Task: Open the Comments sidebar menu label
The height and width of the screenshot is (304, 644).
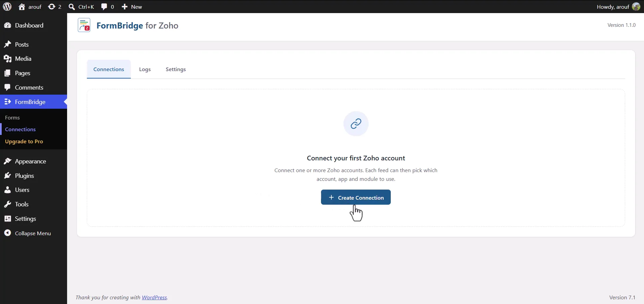Action: 29,88
